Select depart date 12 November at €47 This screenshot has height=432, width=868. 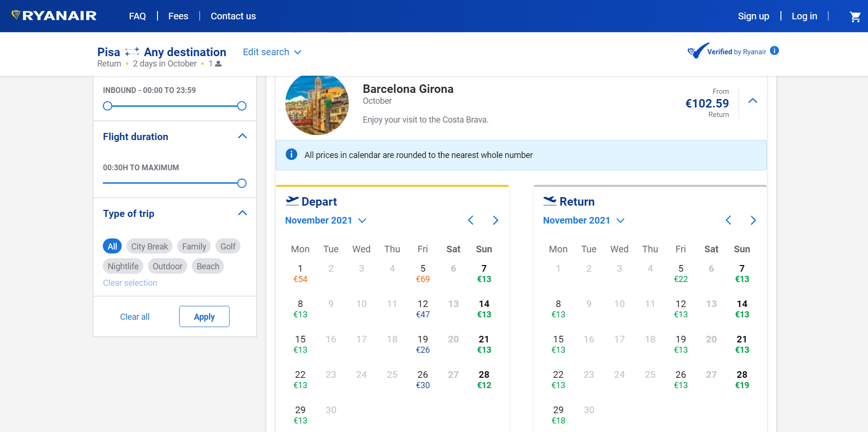pyautogui.click(x=423, y=309)
